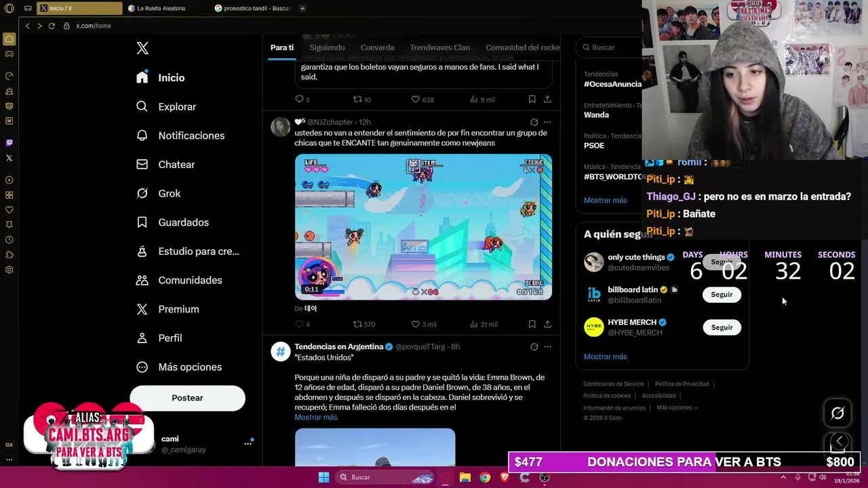Expand Más opciones in the footer links
Image resolution: width=868 pixels, height=488 pixels.
677,407
